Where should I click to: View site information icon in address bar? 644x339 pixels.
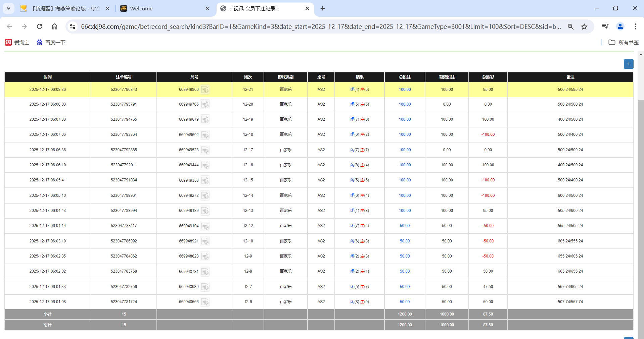click(73, 26)
